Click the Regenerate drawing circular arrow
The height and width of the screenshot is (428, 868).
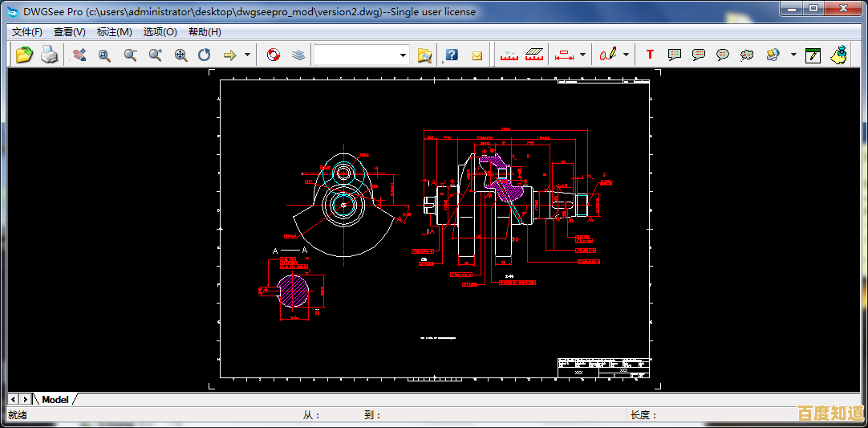click(x=205, y=55)
